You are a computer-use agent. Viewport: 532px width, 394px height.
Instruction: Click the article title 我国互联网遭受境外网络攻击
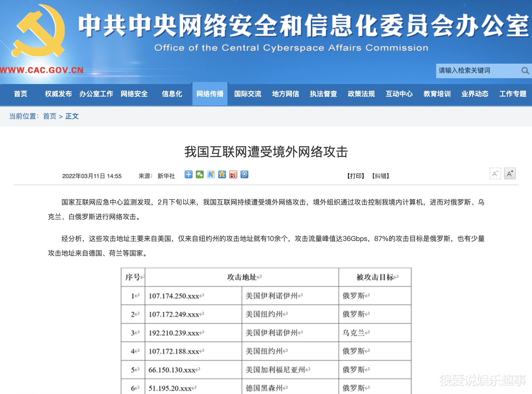point(266,152)
